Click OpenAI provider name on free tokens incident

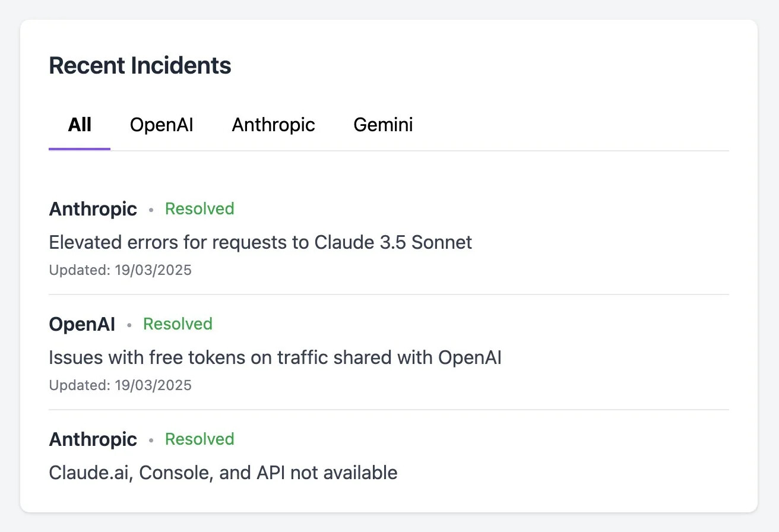point(82,324)
